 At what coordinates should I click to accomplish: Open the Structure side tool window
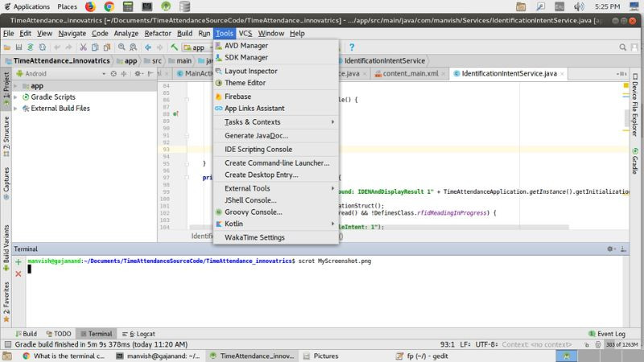(x=6, y=137)
